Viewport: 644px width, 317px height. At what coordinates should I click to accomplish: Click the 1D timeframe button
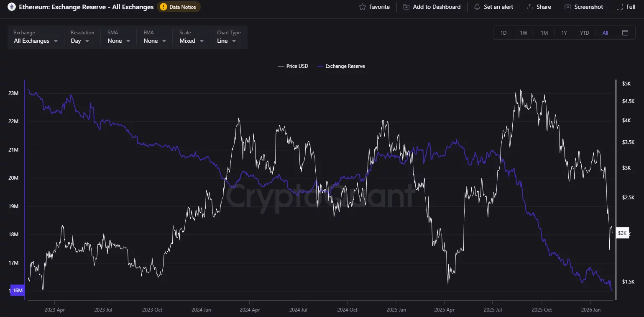click(x=503, y=32)
